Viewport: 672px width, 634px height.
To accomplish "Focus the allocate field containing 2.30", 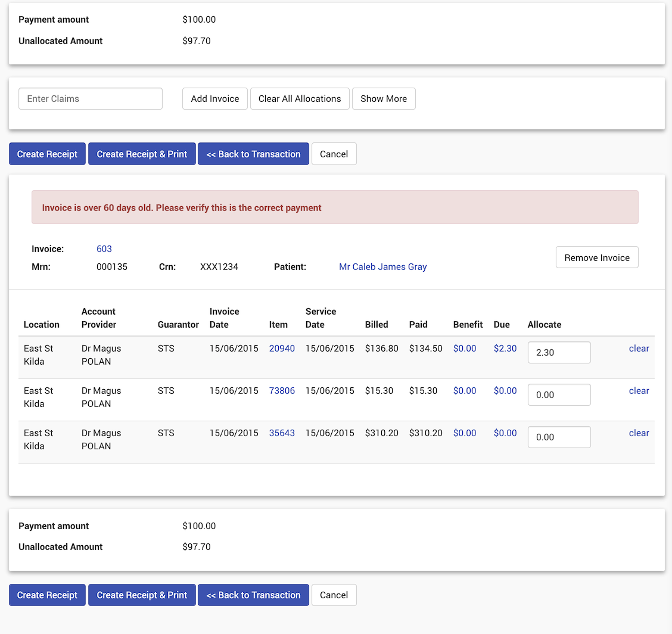I will tap(559, 352).
